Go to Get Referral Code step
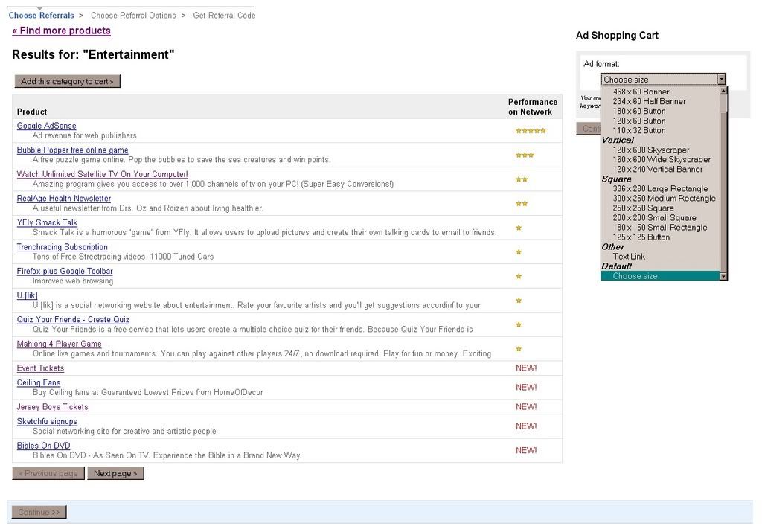The height and width of the screenshot is (532, 762). pyautogui.click(x=224, y=15)
